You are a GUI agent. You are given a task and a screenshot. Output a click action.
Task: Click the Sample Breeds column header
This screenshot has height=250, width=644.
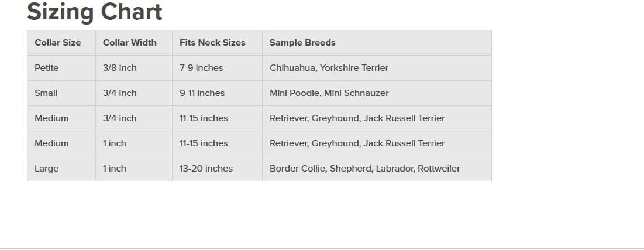click(x=302, y=43)
